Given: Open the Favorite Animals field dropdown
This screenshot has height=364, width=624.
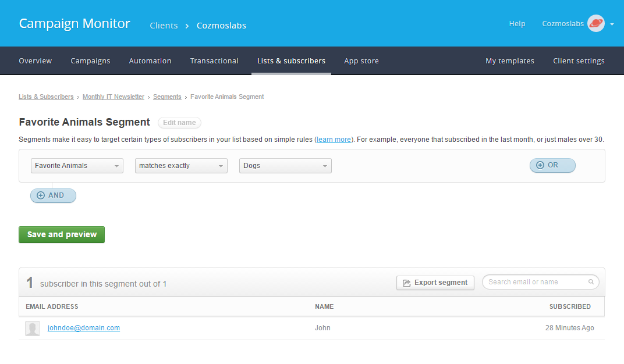Looking at the screenshot, I should coord(77,166).
